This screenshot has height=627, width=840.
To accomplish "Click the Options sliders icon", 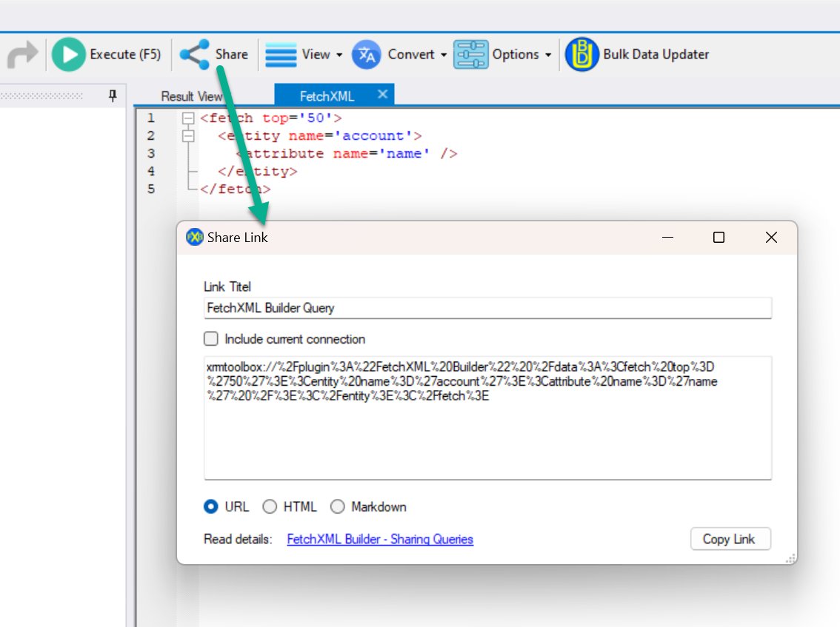I will [x=471, y=55].
